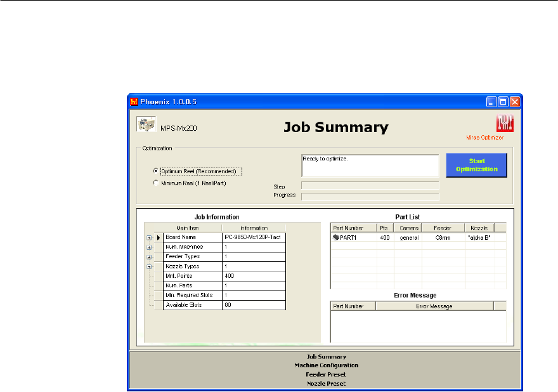558x392 pixels.
Task: Click the Feeder Types row label
Action: click(x=193, y=257)
